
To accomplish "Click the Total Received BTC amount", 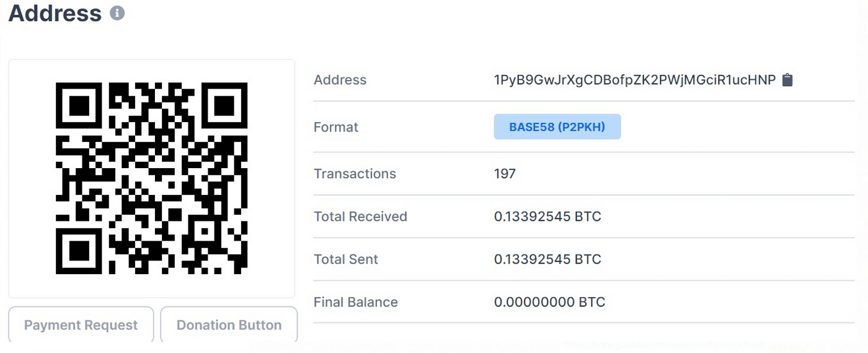I will (547, 217).
